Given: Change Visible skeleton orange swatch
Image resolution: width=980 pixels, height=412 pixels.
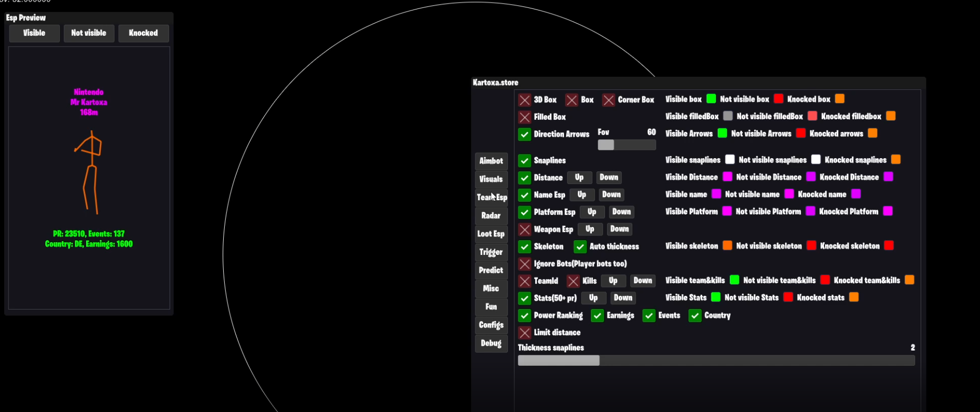Looking at the screenshot, I should (x=727, y=245).
